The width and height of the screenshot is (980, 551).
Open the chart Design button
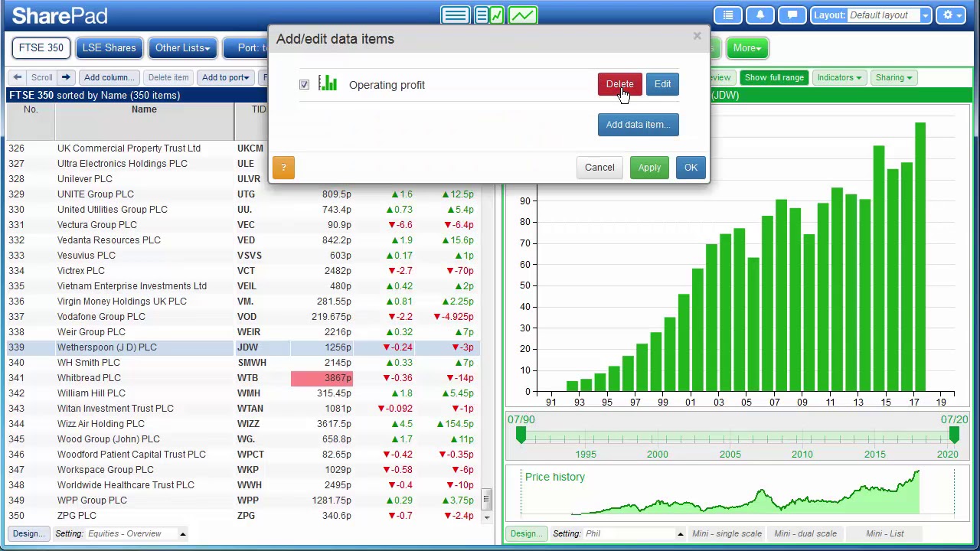tap(525, 533)
